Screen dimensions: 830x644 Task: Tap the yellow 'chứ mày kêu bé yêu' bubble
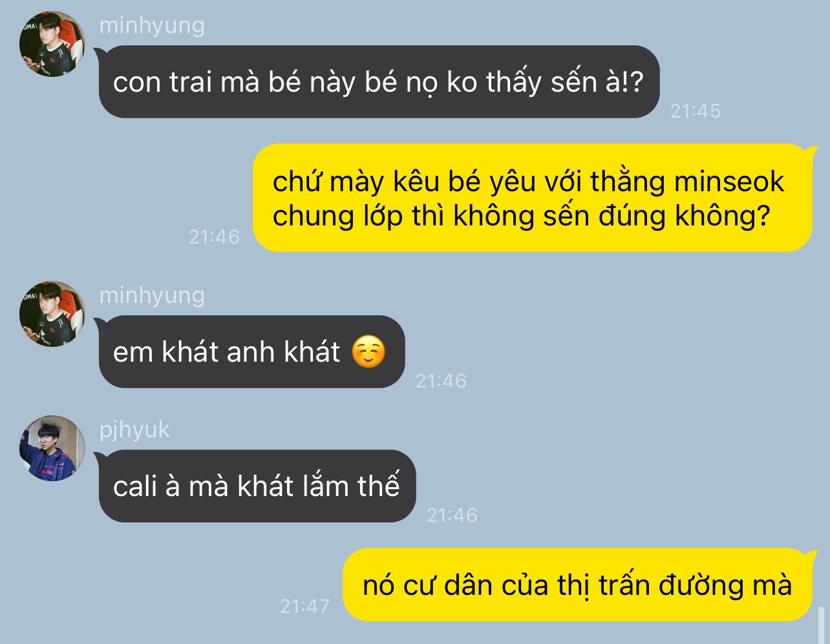click(533, 198)
